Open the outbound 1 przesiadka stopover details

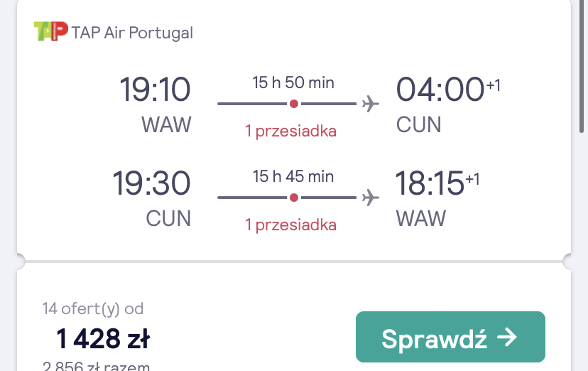pos(290,131)
